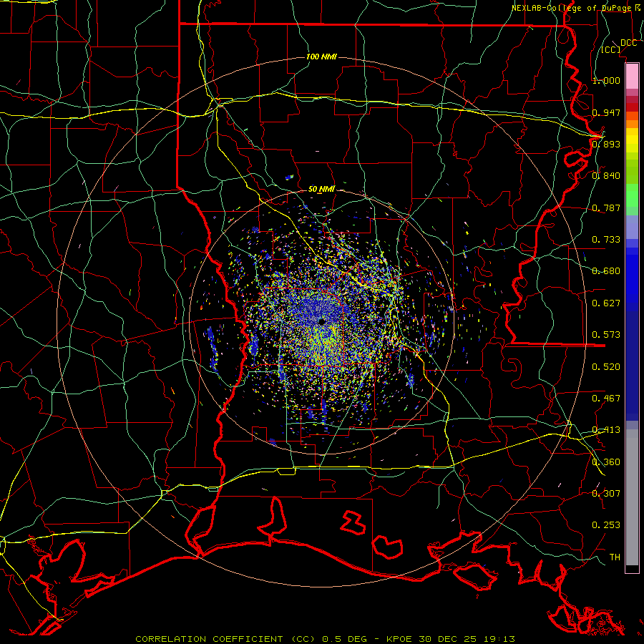Screen dimensions: 644x644
Task: Click the 50 NMI range ring label
Action: click(321, 190)
